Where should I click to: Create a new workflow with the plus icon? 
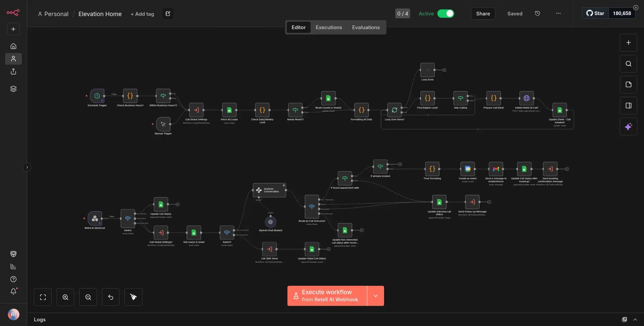click(13, 29)
